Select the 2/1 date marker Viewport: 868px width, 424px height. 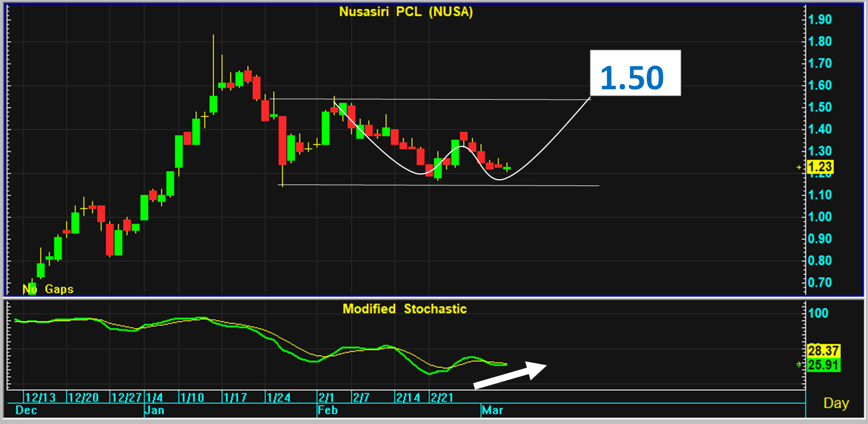[x=327, y=397]
